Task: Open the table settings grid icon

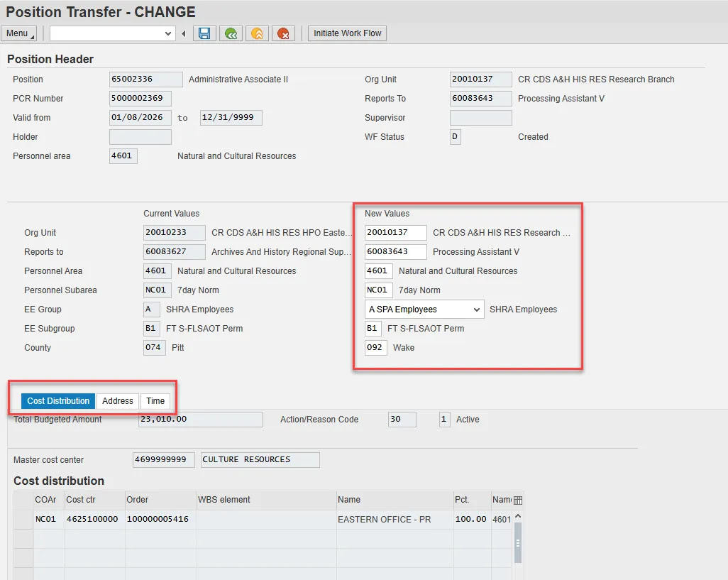Action: pyautogui.click(x=518, y=500)
